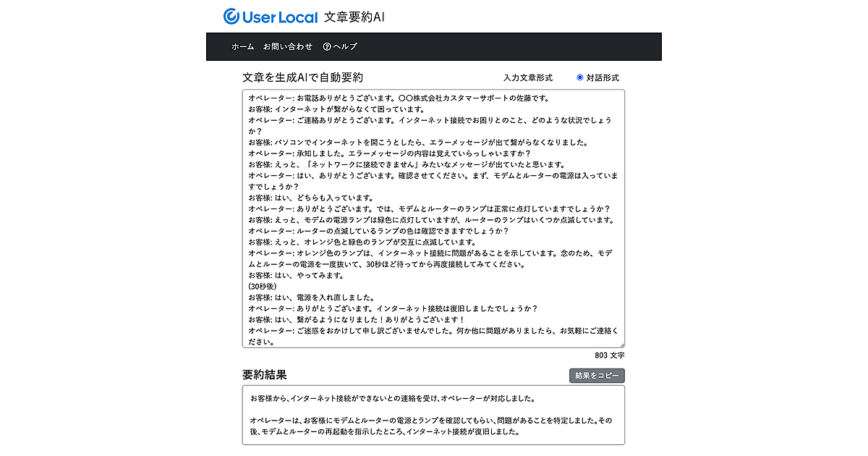Click the second summary paragraph about モデムとルーター

[x=431, y=426]
